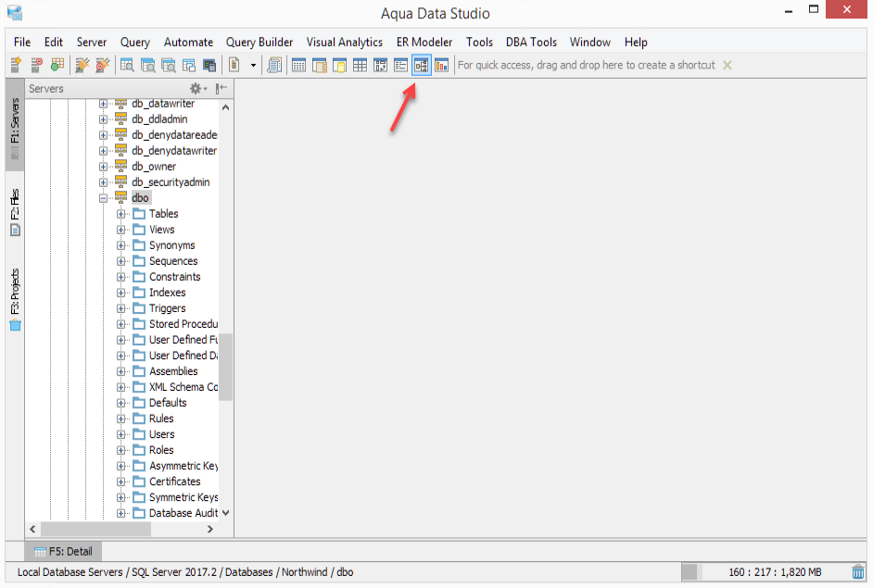Expand the Tables folder

(x=120, y=214)
